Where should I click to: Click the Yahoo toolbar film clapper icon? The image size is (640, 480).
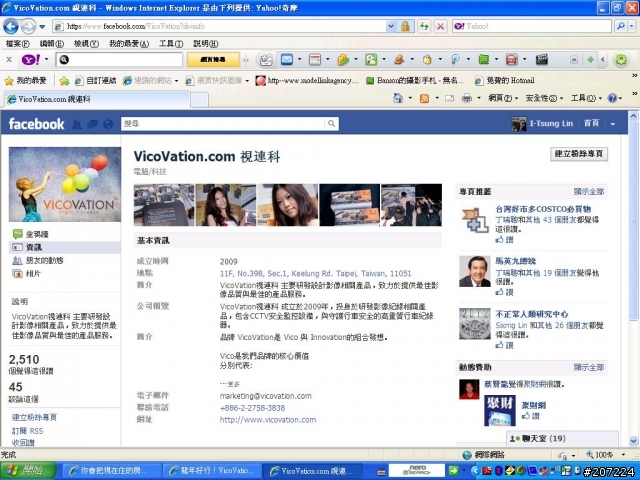point(541,60)
